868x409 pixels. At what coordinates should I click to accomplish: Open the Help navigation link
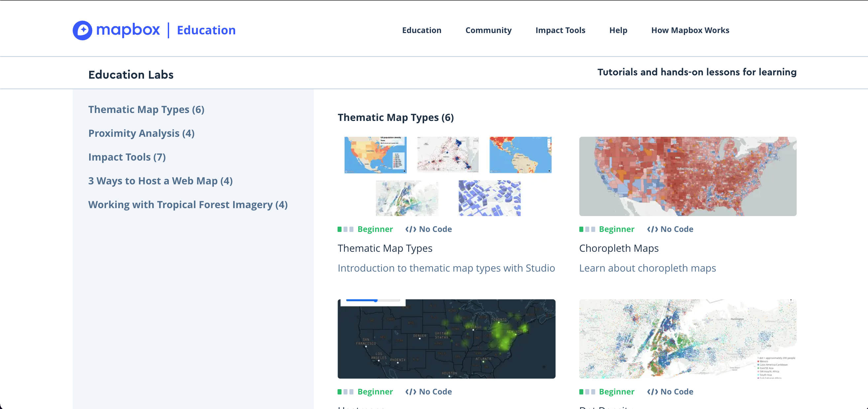[618, 30]
